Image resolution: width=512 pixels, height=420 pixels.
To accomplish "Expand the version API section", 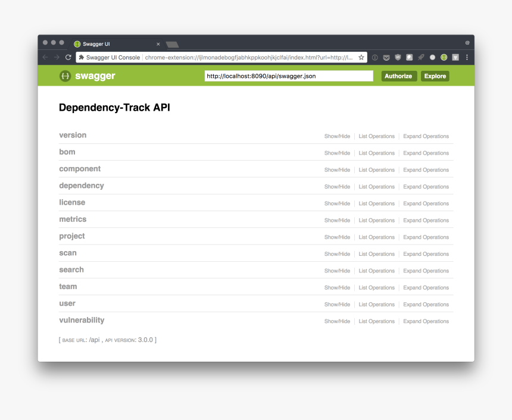I will tap(73, 135).
